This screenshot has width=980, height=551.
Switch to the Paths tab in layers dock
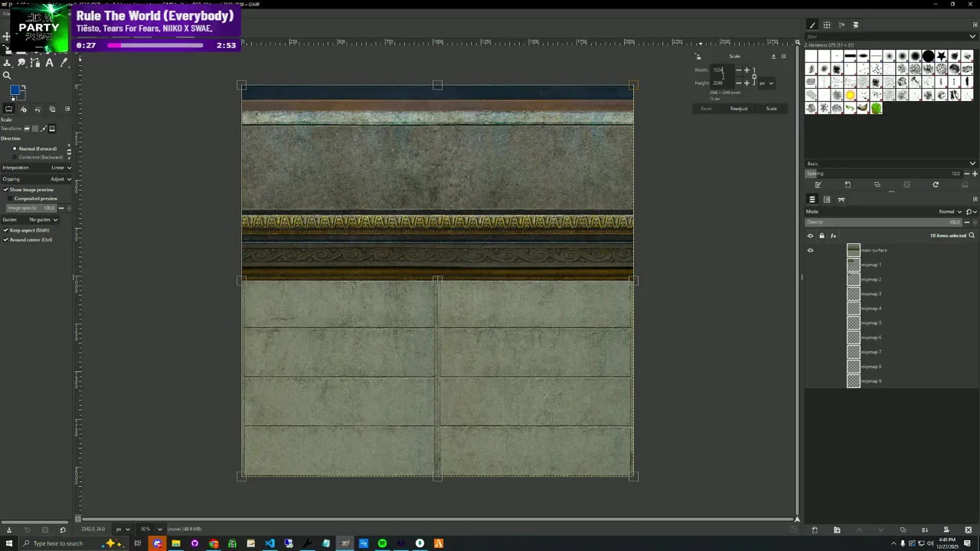(841, 199)
